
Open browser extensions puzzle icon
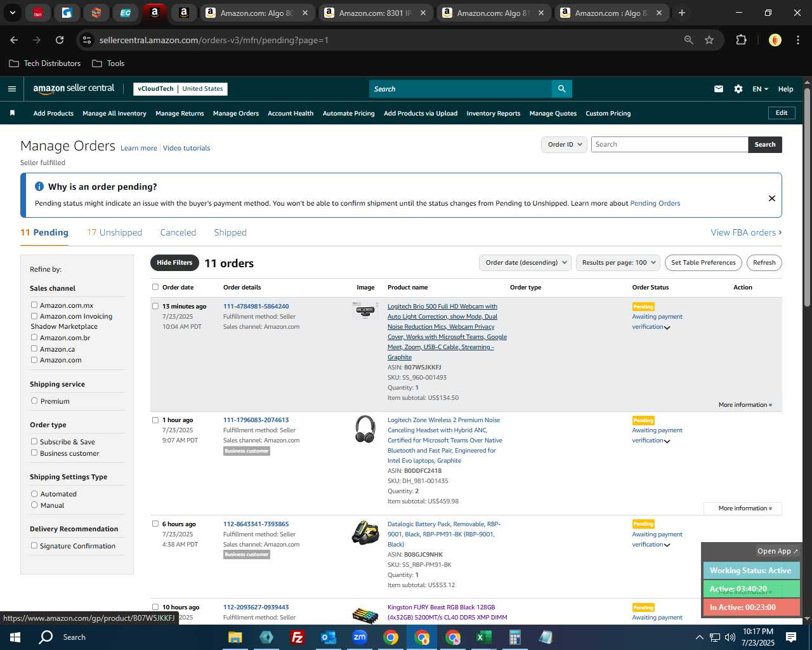tap(741, 40)
